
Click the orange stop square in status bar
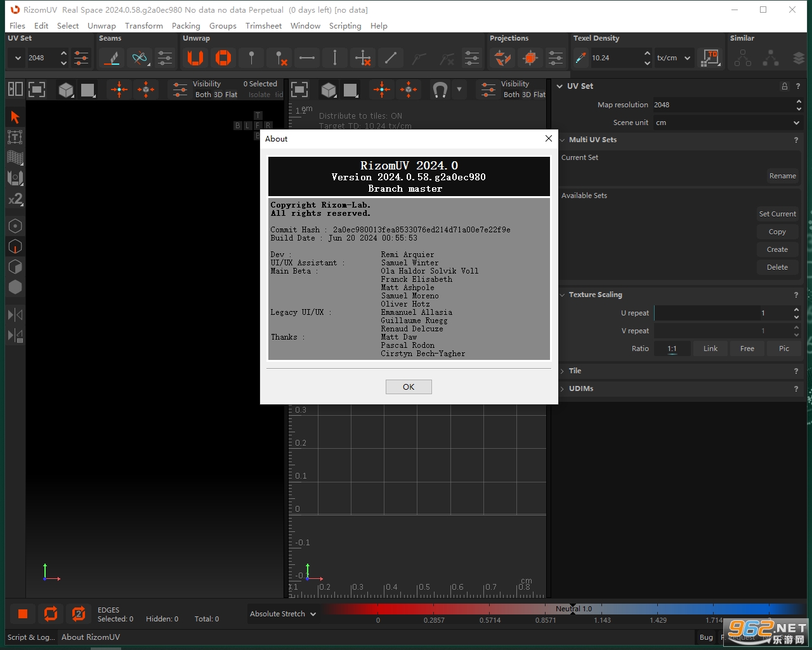[23, 614]
